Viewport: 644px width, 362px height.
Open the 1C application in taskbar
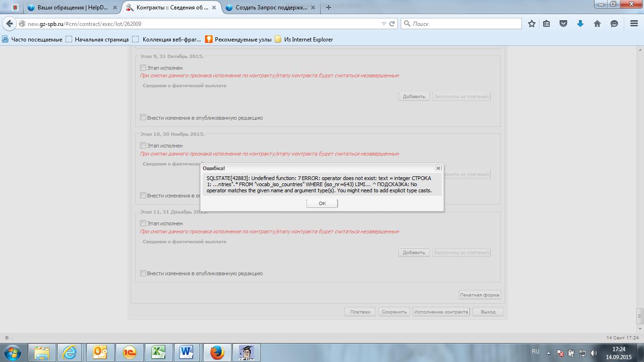[130, 353]
